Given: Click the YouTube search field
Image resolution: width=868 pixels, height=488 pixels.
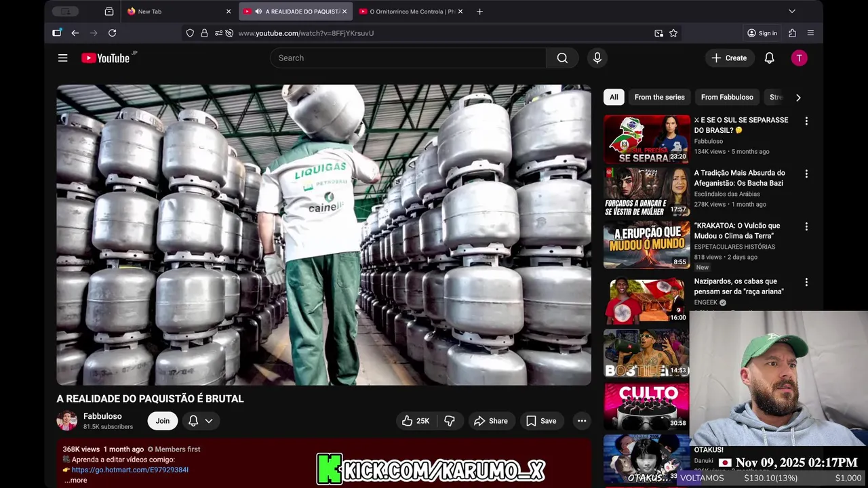Looking at the screenshot, I should [408, 58].
